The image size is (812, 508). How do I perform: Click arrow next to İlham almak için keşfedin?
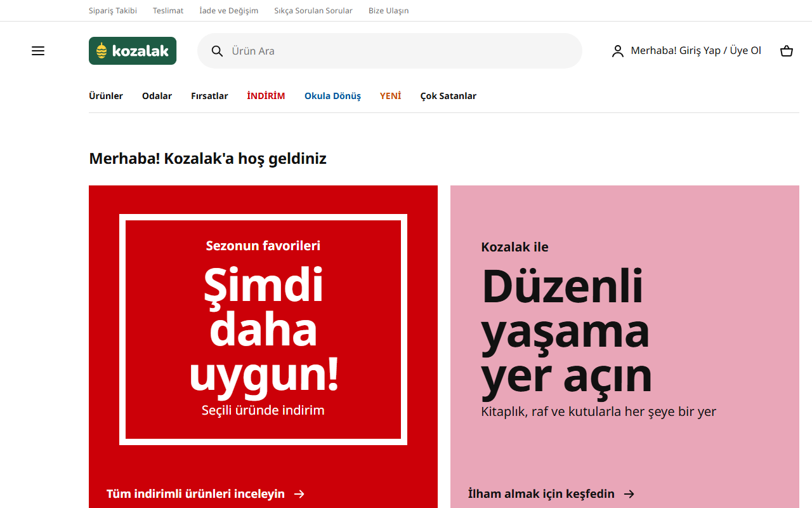point(629,494)
